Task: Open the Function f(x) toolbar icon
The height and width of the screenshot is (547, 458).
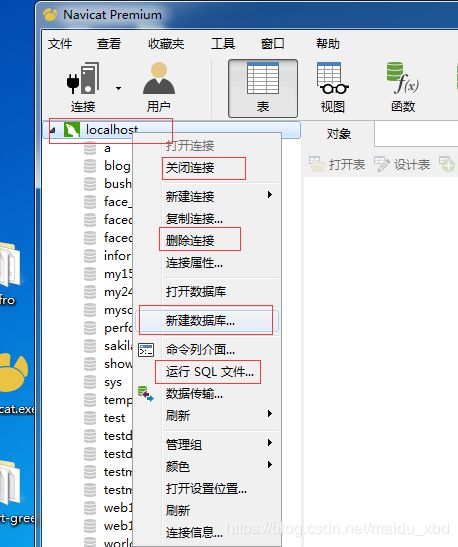Action: tap(403, 87)
